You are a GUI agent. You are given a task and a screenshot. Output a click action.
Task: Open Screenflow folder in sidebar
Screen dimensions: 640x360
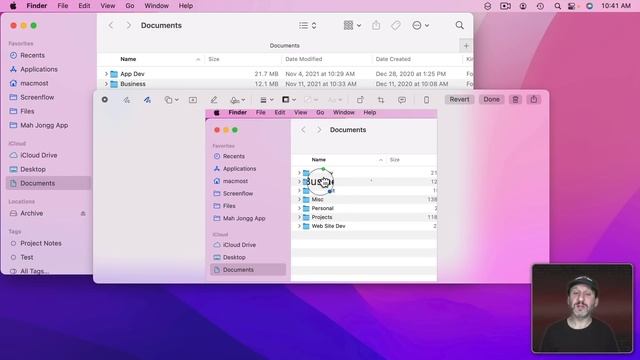[x=37, y=97]
